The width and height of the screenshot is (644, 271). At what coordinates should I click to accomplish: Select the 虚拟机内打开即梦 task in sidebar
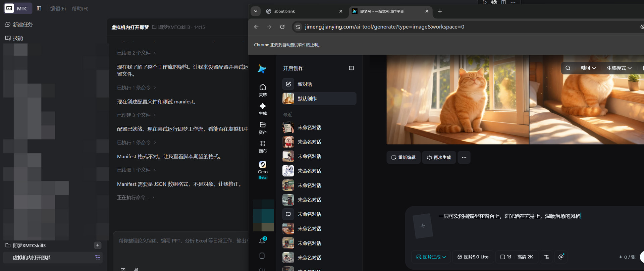coord(53,258)
